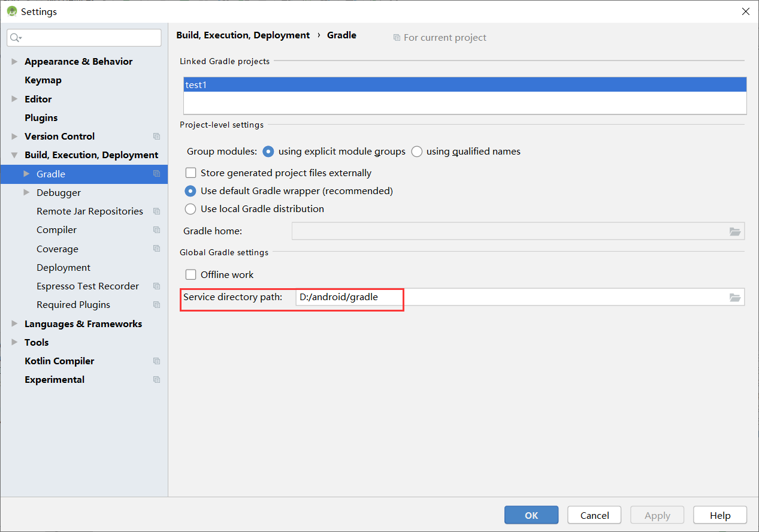Open folder picker for Gradle home field
Image resolution: width=759 pixels, height=532 pixels.
(x=735, y=231)
